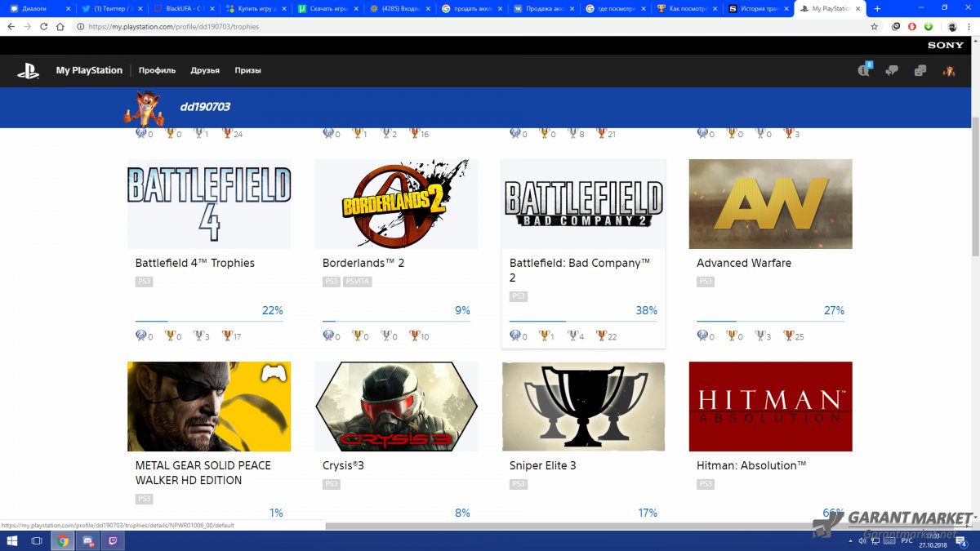Click the Sniper Elite 3 trophy image
This screenshot has height=551, width=980.
point(583,407)
